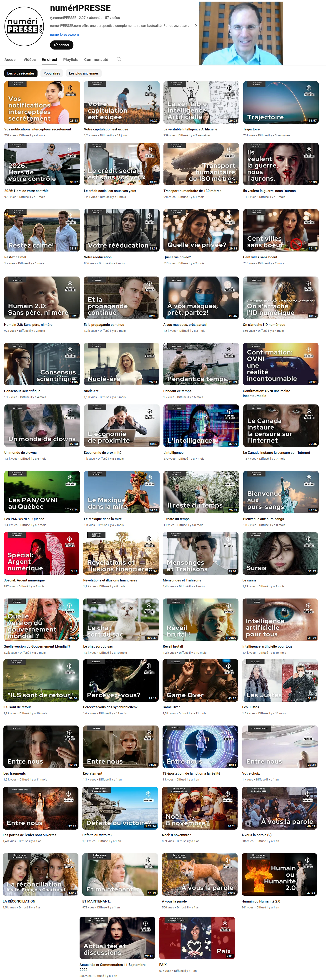Click the Il reste du temps title

[176, 519]
